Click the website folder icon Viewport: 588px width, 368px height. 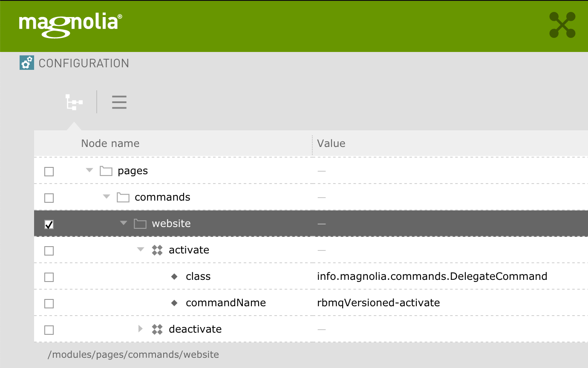click(x=140, y=224)
